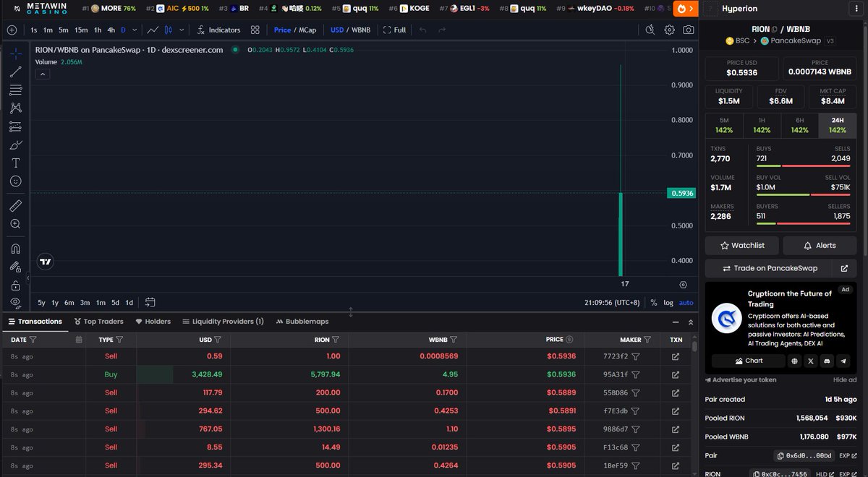This screenshot has height=477, width=868.
Task: Hide the Crypticorn ad
Action: tap(845, 379)
